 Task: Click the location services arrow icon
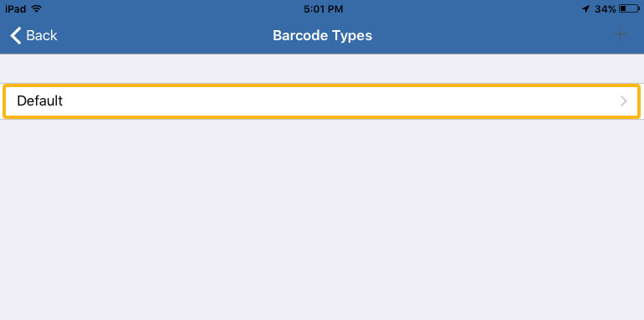tap(585, 9)
